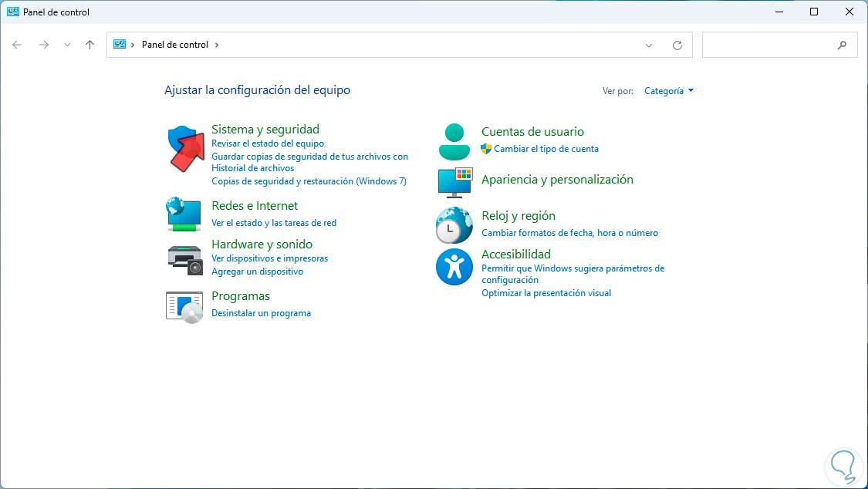Minimize the Panel de control window
Viewport: 868px width, 489px height.
pos(778,12)
